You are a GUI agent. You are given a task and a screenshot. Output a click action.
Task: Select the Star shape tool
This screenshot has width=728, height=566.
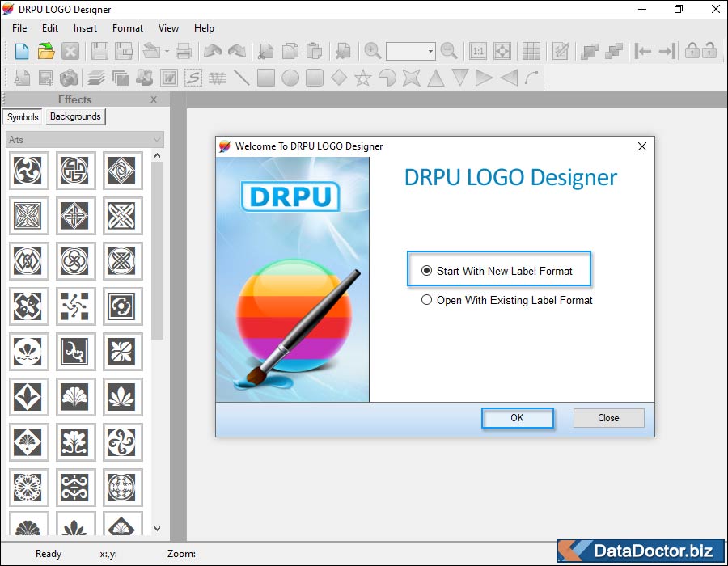[x=363, y=78]
